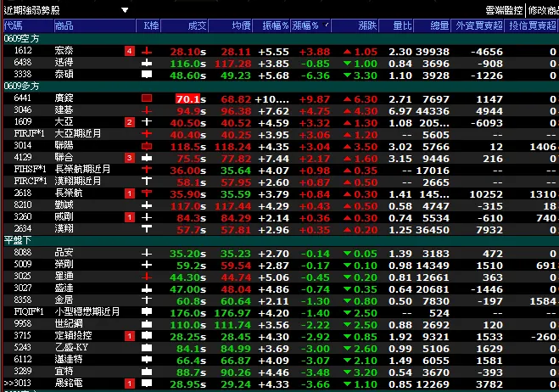
Task: Select stock code 3046 建碁
Action: click(x=23, y=109)
